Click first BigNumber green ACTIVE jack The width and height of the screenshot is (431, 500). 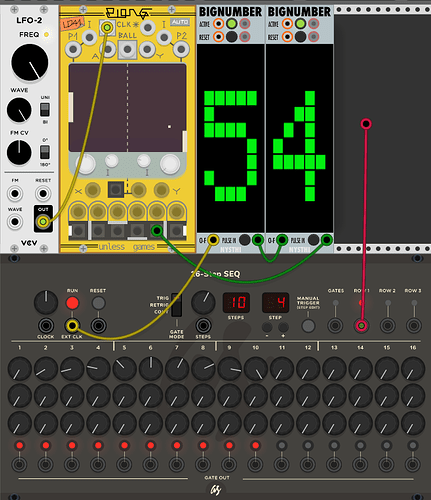coord(231,24)
